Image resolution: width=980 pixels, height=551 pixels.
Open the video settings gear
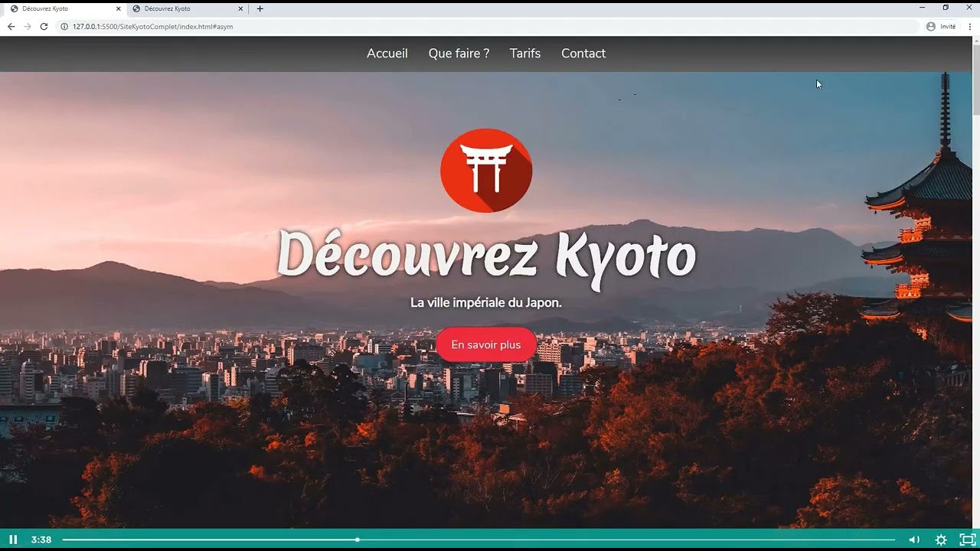click(941, 540)
